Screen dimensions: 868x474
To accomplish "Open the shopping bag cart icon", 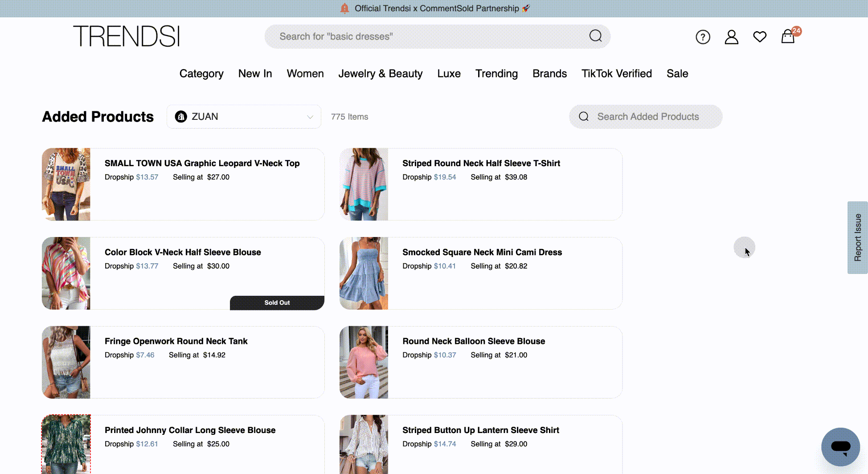I will click(788, 36).
